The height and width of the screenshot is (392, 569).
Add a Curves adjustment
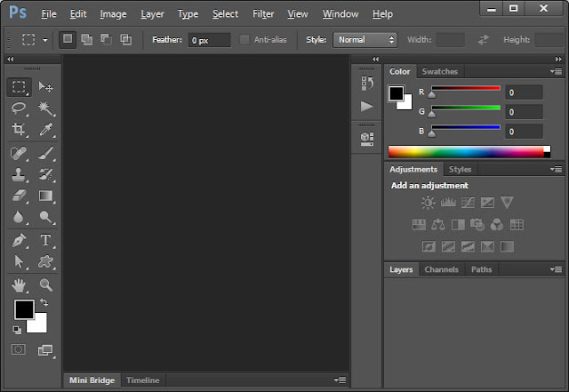(x=468, y=203)
